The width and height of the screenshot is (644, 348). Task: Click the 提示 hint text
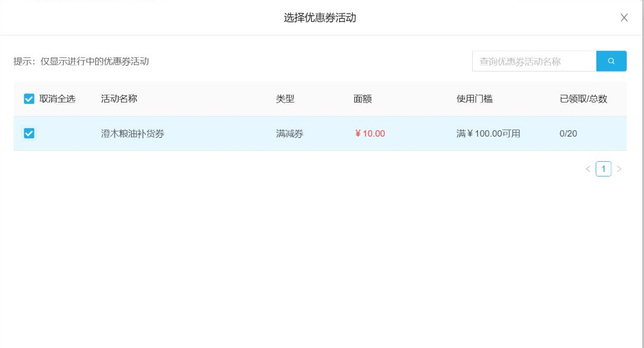pyautogui.click(x=81, y=61)
